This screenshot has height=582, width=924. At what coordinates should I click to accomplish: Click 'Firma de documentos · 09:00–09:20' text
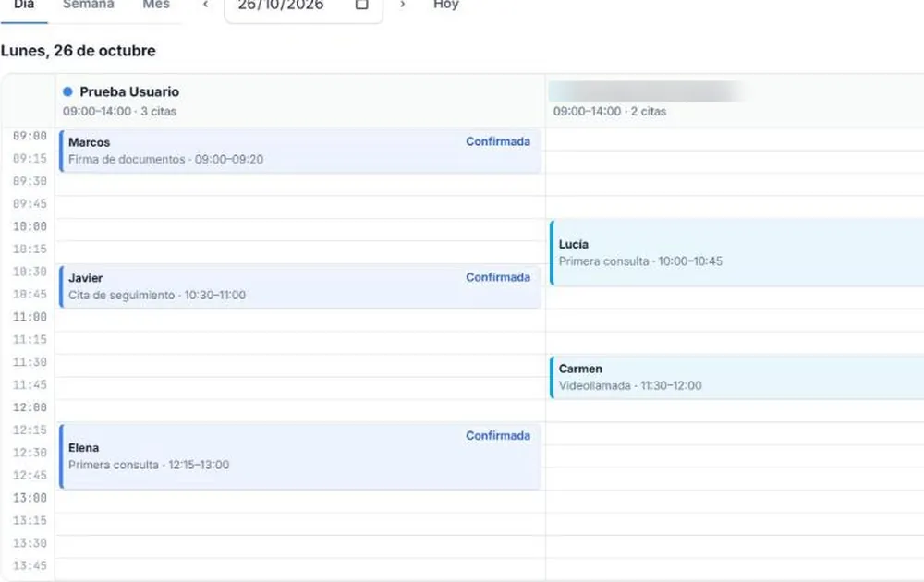point(165,159)
